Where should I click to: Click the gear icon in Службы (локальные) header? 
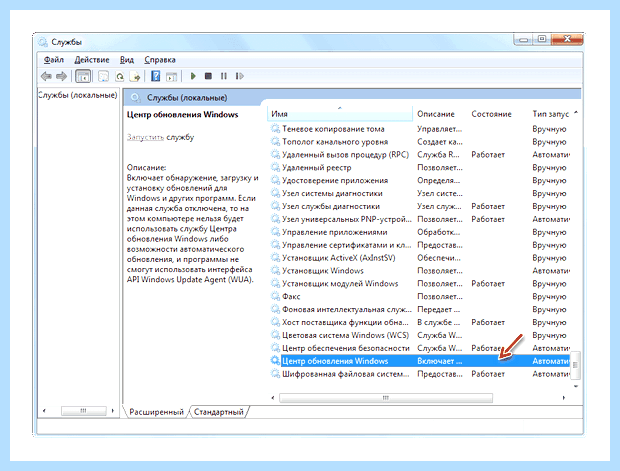pyautogui.click(x=136, y=97)
